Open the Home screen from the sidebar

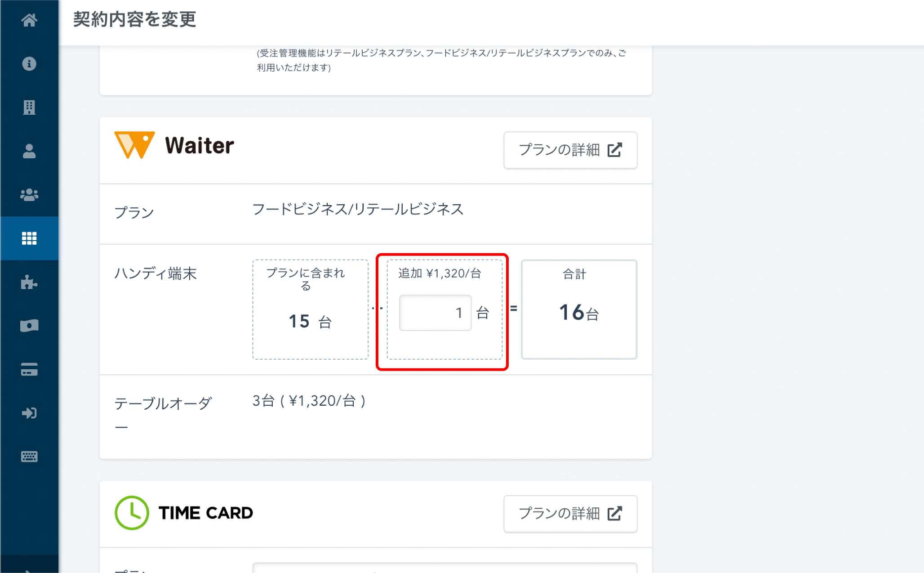[x=29, y=21]
